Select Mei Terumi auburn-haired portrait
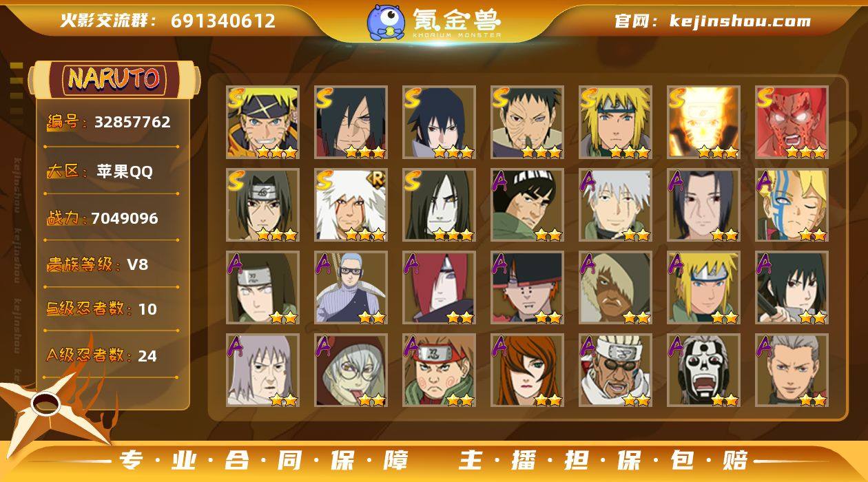 coord(528,370)
